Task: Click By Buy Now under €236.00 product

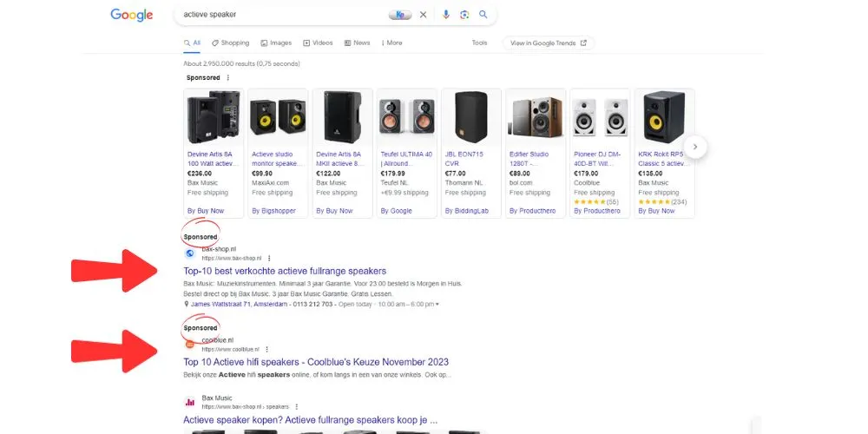Action: (206, 211)
